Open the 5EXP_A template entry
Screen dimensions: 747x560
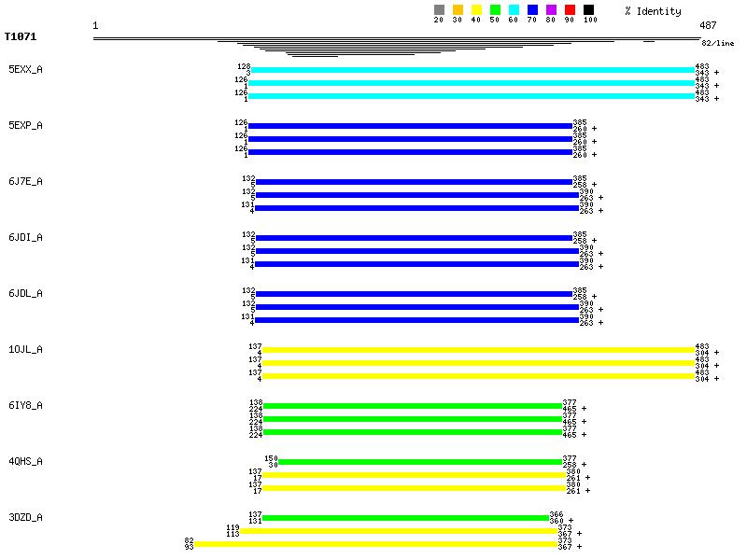tap(25, 125)
